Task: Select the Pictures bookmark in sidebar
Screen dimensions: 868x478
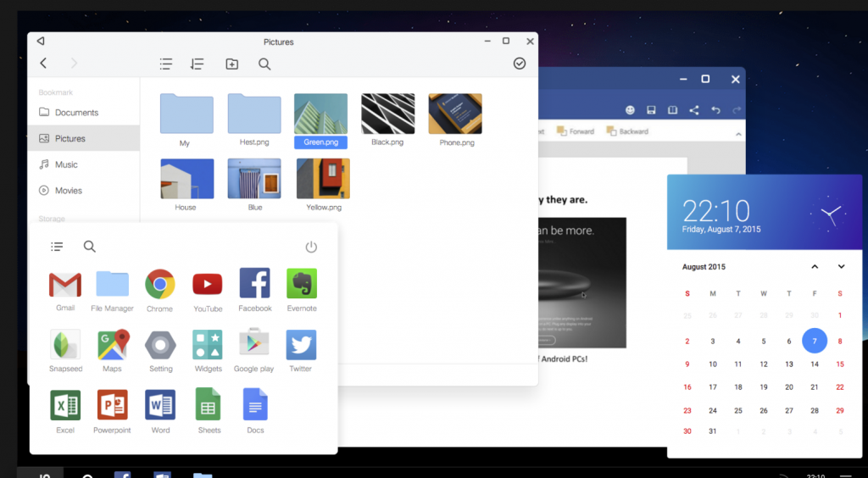Action: coord(84,138)
